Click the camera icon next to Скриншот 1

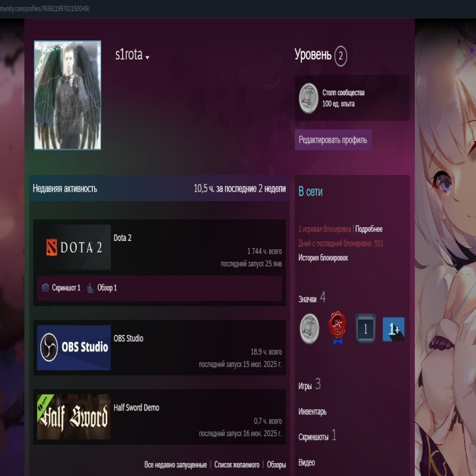pos(45,288)
